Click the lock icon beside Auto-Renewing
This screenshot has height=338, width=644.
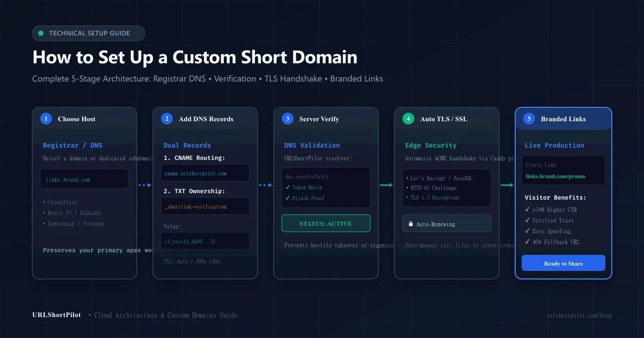coord(411,224)
